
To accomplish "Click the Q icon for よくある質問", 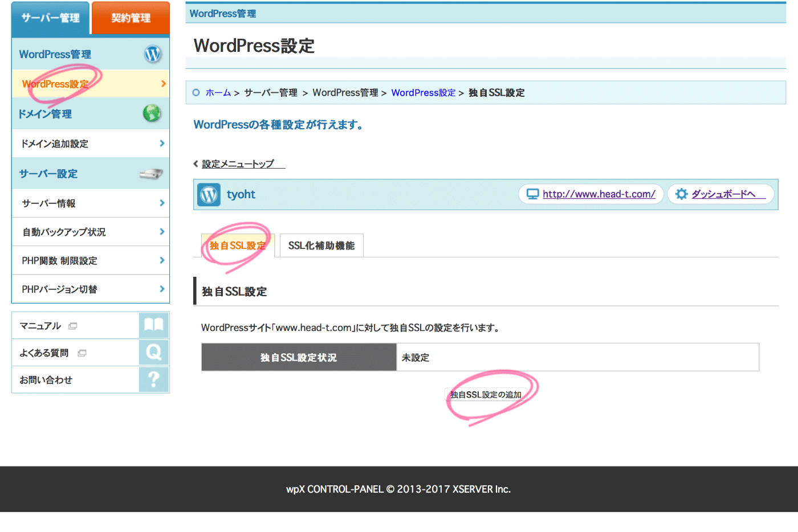I will 154,353.
